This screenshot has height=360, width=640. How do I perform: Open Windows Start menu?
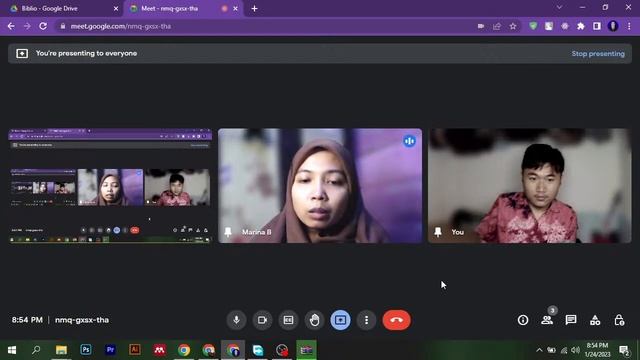pos(12,350)
